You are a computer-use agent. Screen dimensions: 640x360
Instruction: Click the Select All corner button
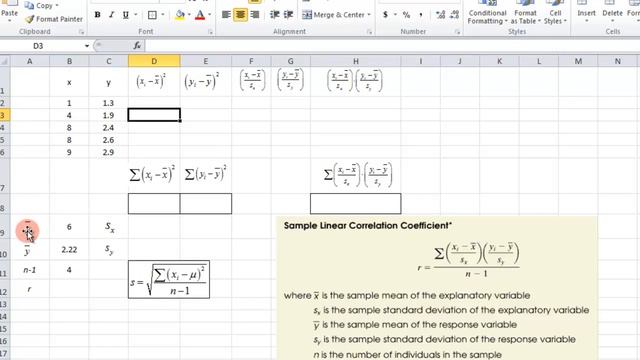(x=4, y=61)
